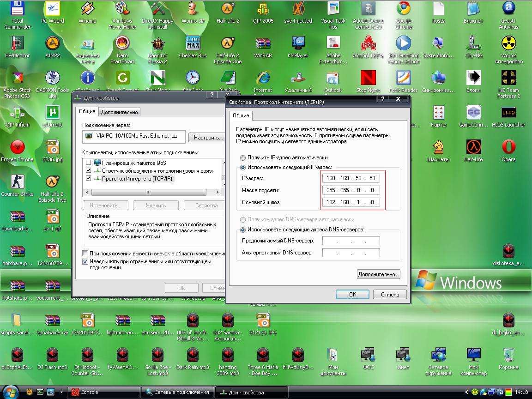This screenshot has width=532, height=399.
Task: Click OK in the TCP/IP properties dialog
Action: tap(352, 294)
